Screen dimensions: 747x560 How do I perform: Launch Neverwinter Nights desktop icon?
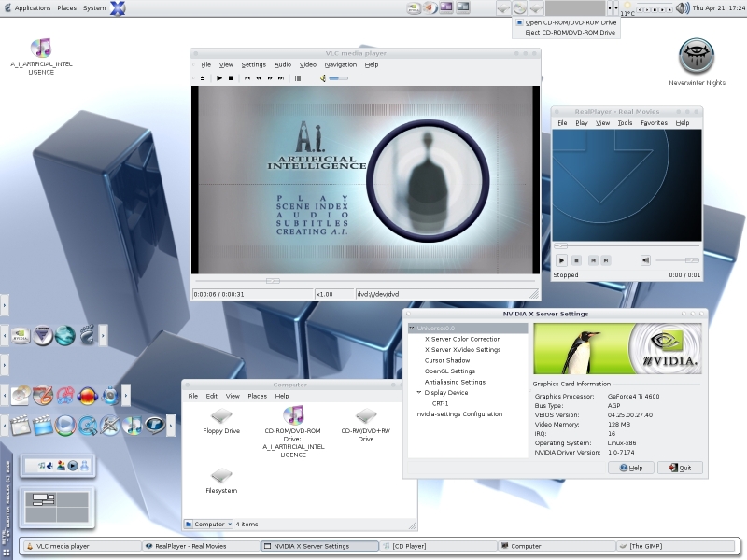(x=697, y=62)
